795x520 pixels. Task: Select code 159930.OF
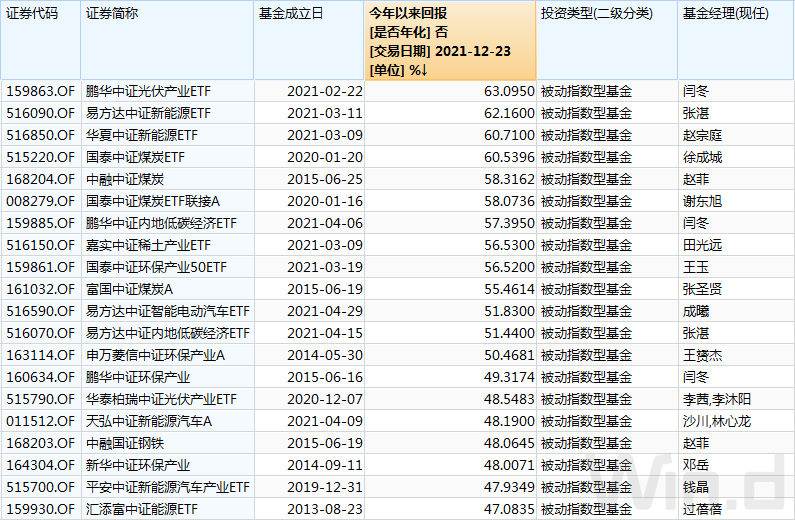pyautogui.click(x=41, y=509)
